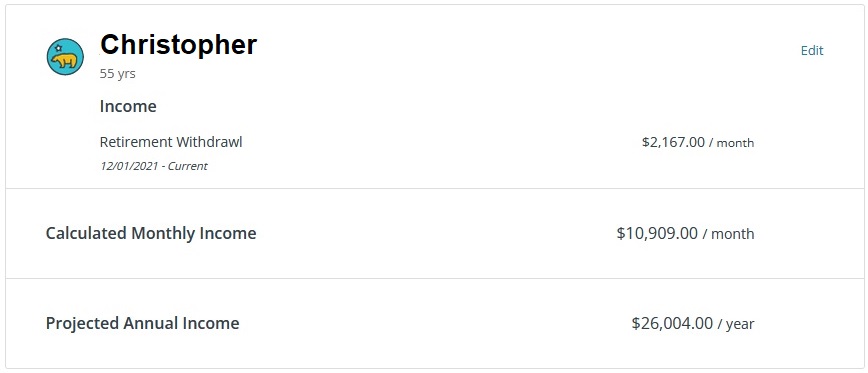Image resolution: width=868 pixels, height=373 pixels.
Task: Select the Christopher name heading
Action: point(178,45)
